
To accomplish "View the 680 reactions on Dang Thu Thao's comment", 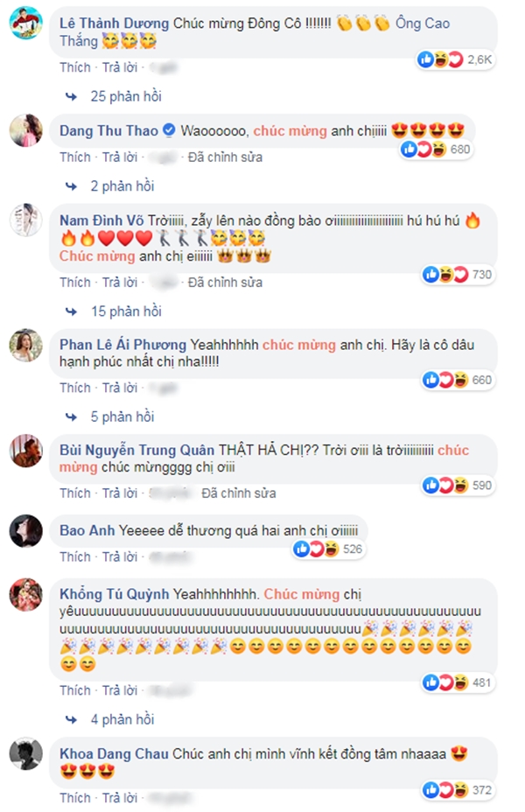I will click(x=436, y=150).
